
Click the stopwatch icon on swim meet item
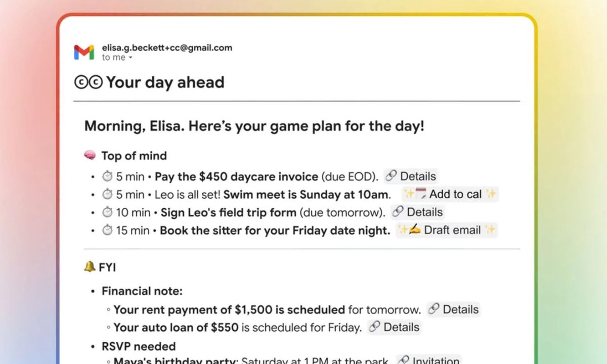[107, 194]
